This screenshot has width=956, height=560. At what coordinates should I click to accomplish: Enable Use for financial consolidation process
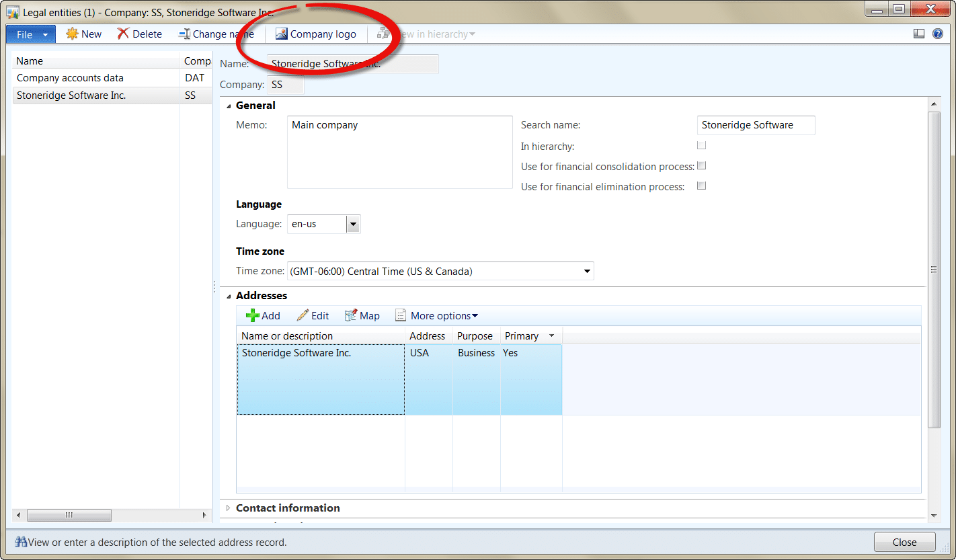[x=701, y=165]
